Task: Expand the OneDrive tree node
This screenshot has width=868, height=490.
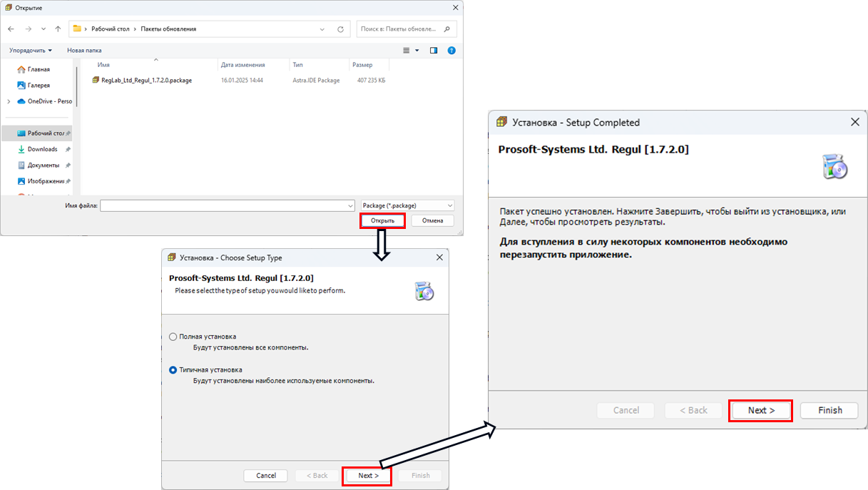Action: (x=9, y=101)
